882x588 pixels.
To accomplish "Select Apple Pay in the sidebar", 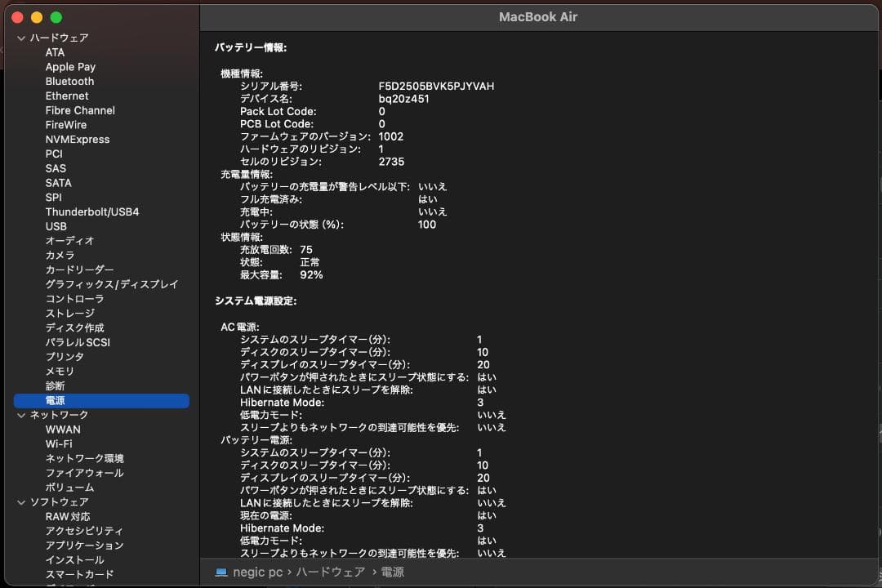I will tap(70, 67).
